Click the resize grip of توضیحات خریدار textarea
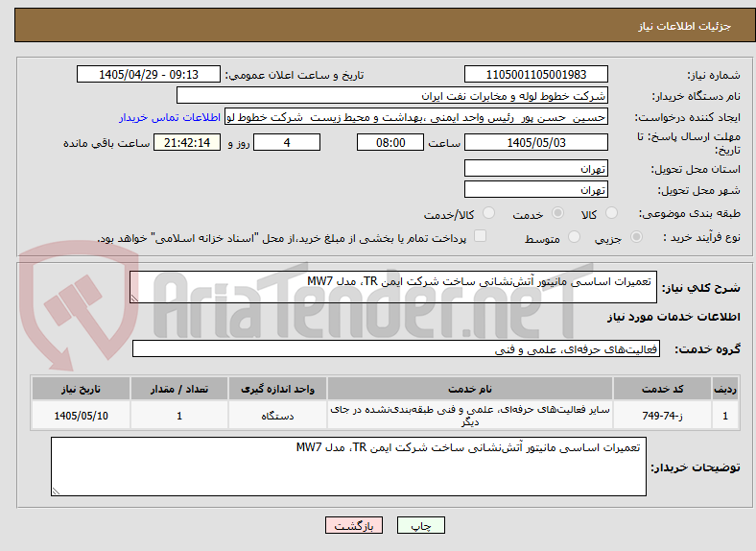 [x=56, y=491]
